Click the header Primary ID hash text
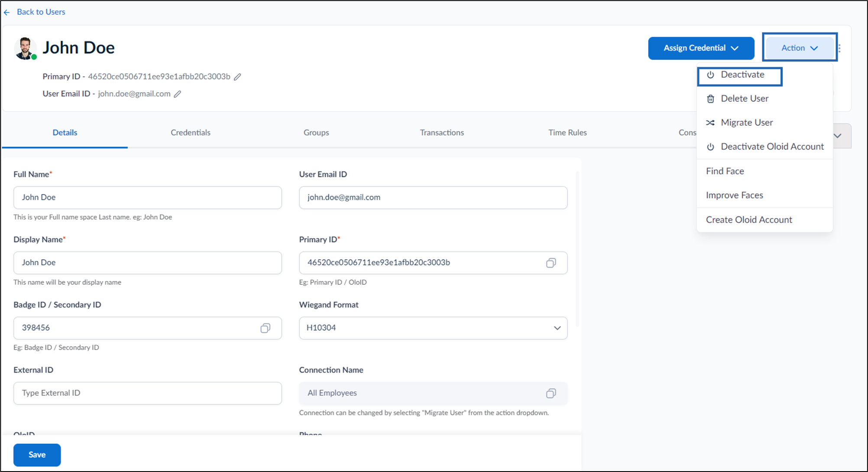868x472 pixels. (159, 77)
